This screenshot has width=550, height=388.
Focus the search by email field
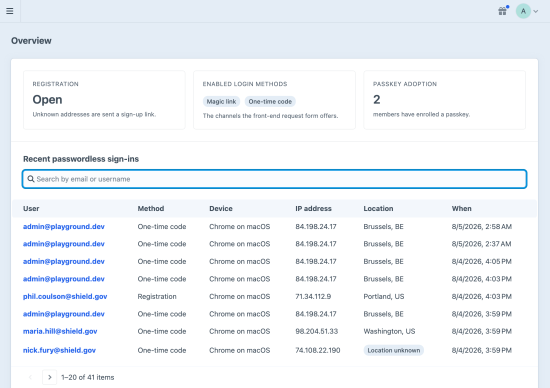(x=274, y=179)
